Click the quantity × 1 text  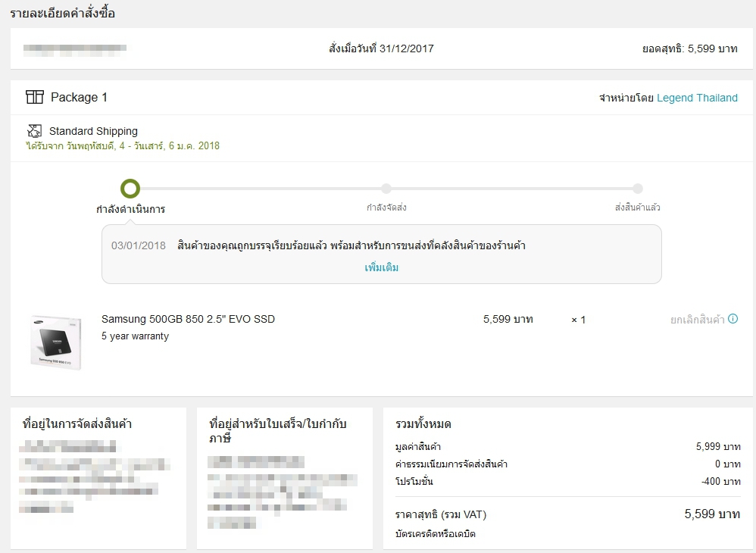tap(579, 320)
